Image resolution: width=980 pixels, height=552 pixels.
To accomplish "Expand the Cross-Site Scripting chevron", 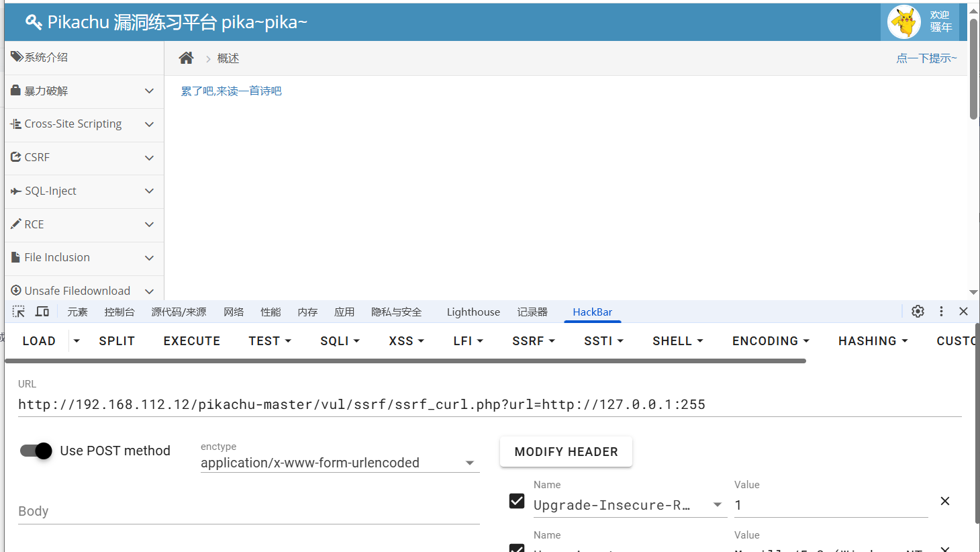I will point(149,124).
